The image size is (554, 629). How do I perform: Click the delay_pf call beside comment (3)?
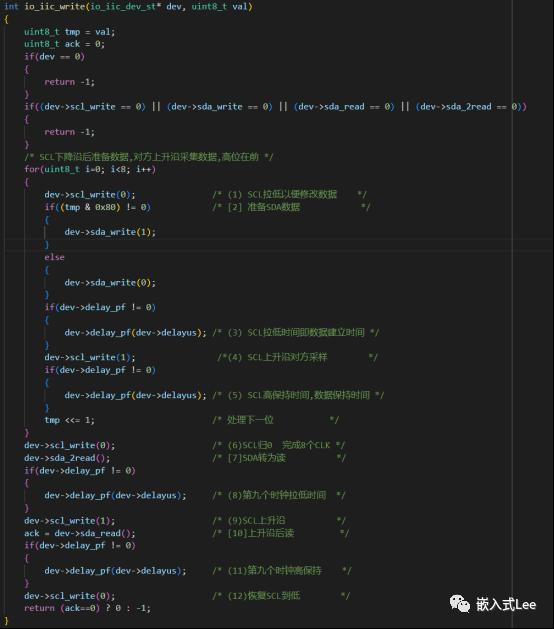pos(135,333)
